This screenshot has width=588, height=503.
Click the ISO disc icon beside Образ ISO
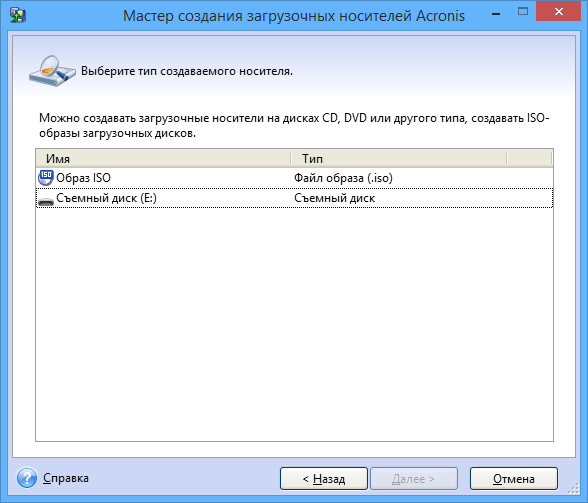coord(46,177)
